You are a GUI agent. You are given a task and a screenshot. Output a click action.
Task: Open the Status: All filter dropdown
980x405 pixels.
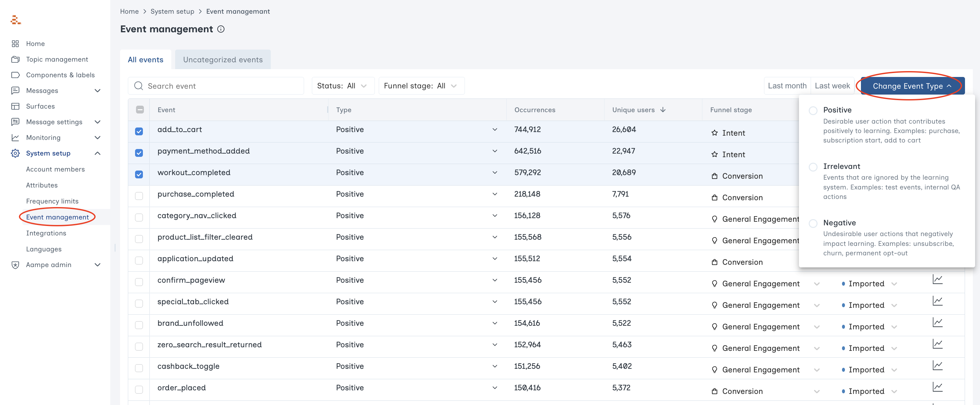click(x=343, y=86)
